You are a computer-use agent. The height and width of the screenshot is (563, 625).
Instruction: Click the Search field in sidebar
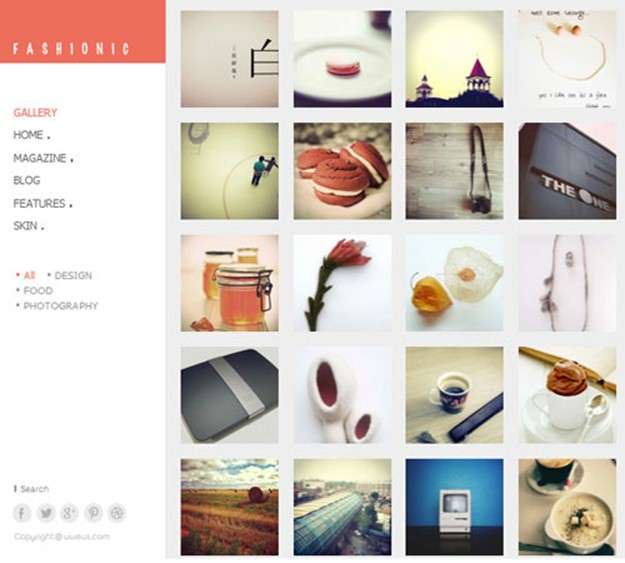32,488
